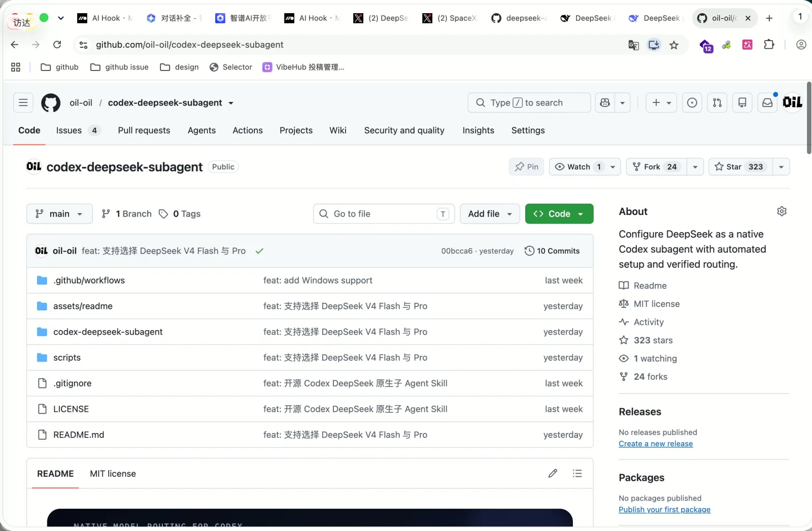The image size is (812, 531).
Task: Open the Add file dropdown
Action: pos(490,214)
